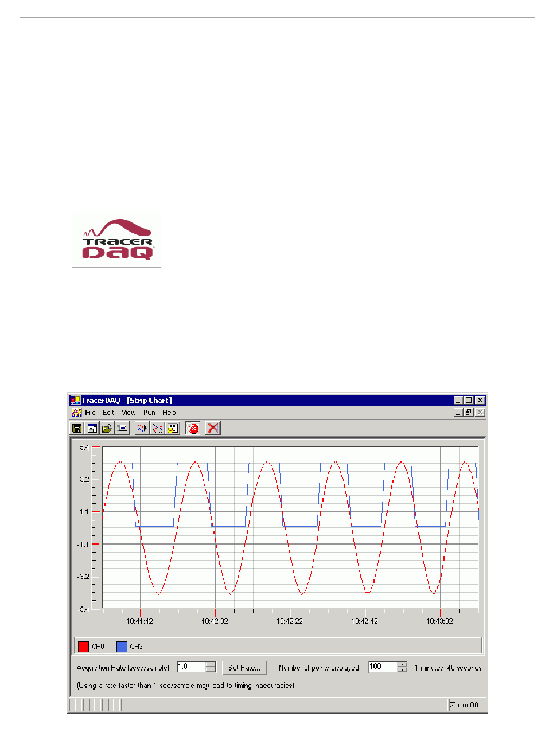The width and height of the screenshot is (545, 756).
Task: Click the waveform-with-arrow run icon
Action: point(142,428)
